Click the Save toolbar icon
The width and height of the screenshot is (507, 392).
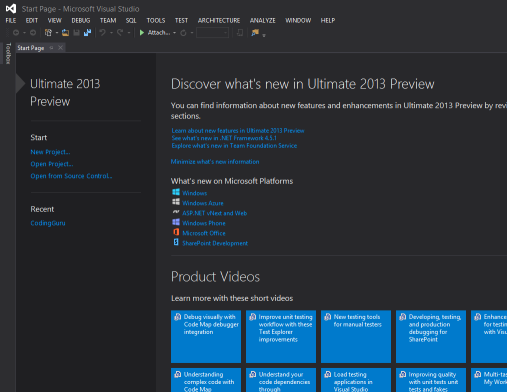coord(76,33)
